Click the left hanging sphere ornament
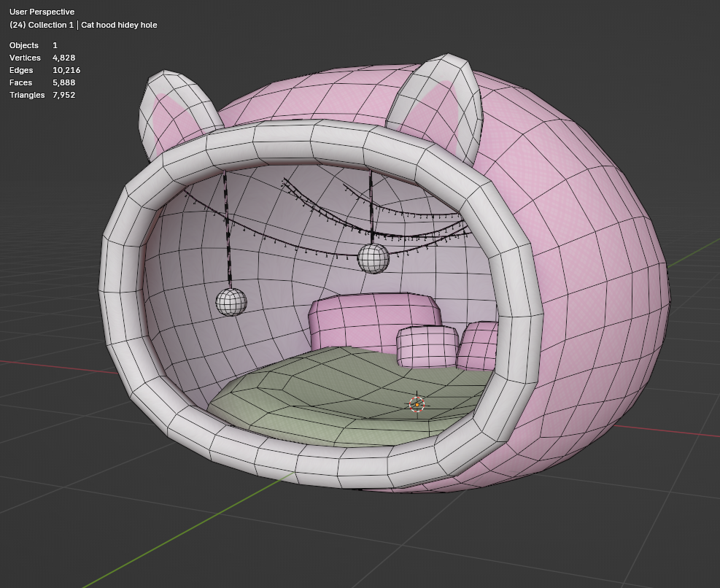The height and width of the screenshot is (588, 720). [231, 301]
